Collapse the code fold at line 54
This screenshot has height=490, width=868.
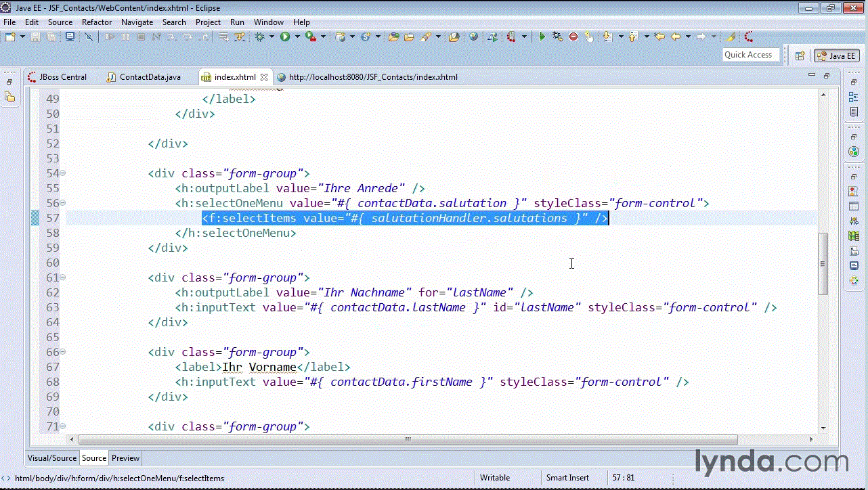pyautogui.click(x=63, y=173)
